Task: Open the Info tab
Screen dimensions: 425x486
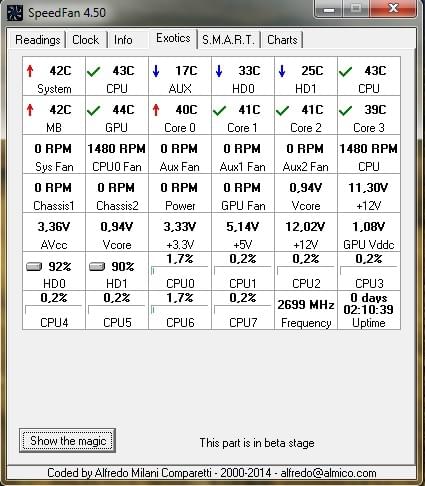Action: [123, 40]
